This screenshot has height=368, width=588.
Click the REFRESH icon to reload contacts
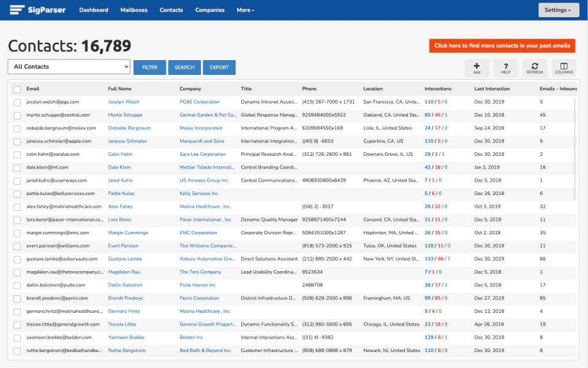click(x=534, y=67)
